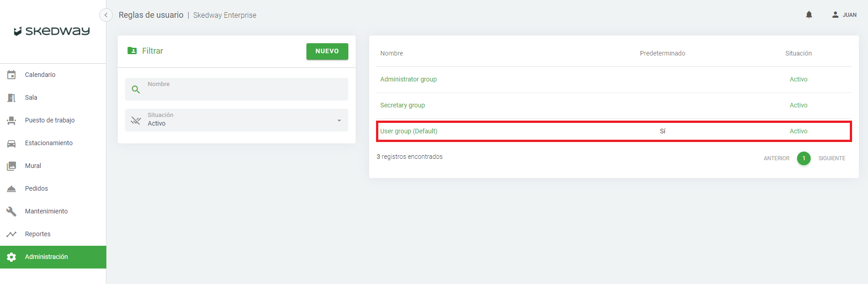Open Pedidos menu item
Screen dimensions: 868x284
(36, 188)
